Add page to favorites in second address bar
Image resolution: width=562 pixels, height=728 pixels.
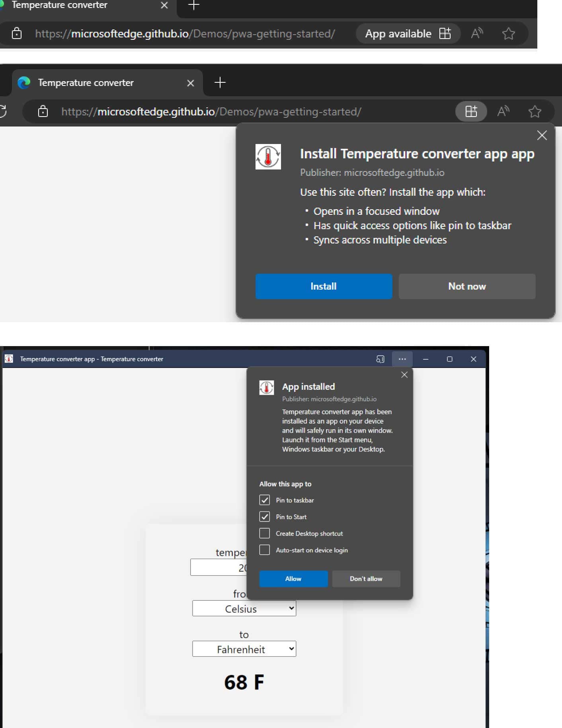[x=535, y=111]
